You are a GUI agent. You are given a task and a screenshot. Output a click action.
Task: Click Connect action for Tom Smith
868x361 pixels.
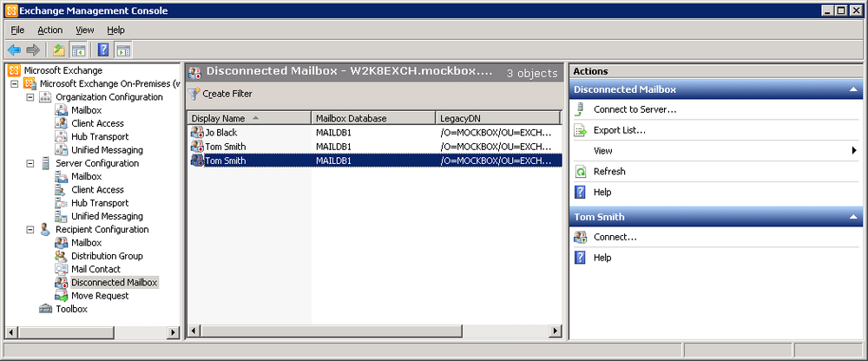(x=615, y=237)
